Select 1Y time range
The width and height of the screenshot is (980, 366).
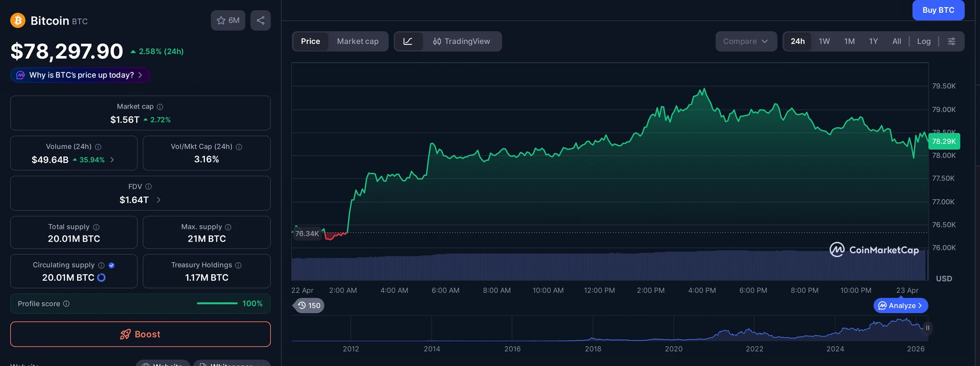coord(873,41)
